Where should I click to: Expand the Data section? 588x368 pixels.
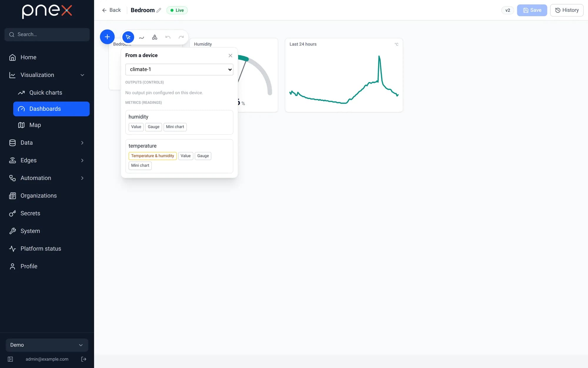(x=47, y=143)
